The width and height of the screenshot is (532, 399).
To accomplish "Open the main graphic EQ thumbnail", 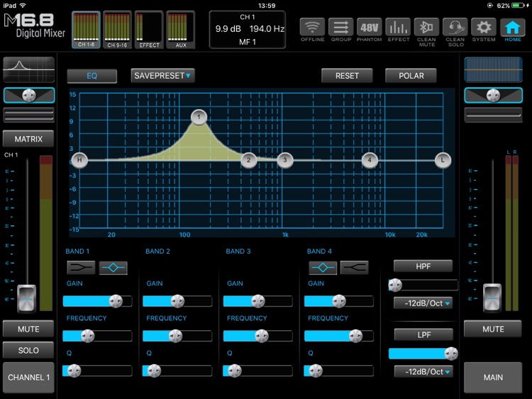I will 493,69.
